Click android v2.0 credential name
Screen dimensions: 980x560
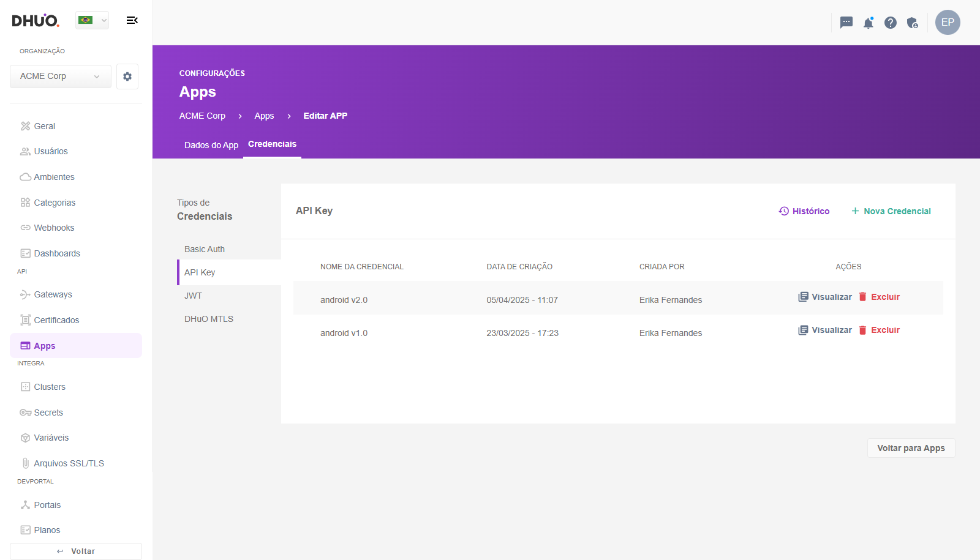point(344,300)
